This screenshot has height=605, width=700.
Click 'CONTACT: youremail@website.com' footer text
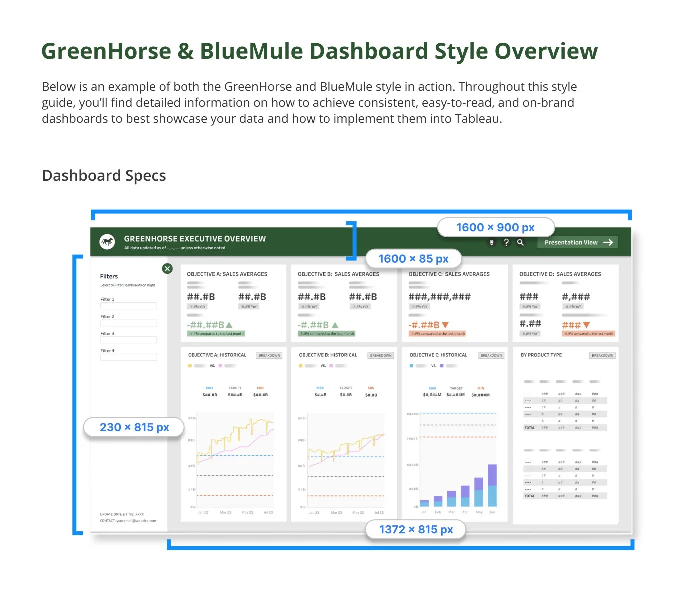pos(128,521)
